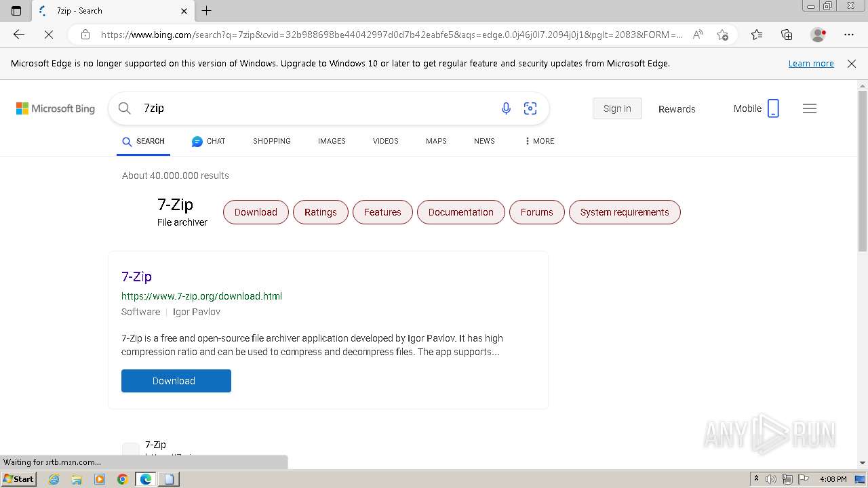Go to Microsoft Bing home logo
The image size is (868, 488).
(x=56, y=108)
